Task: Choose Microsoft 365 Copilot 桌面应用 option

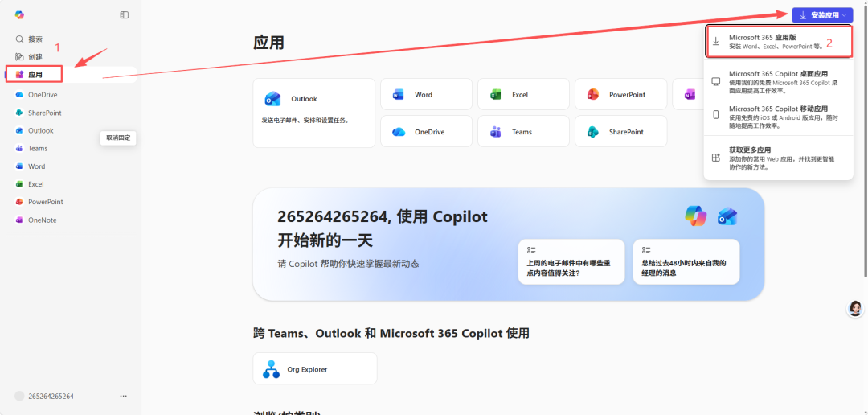Action: coord(778,82)
